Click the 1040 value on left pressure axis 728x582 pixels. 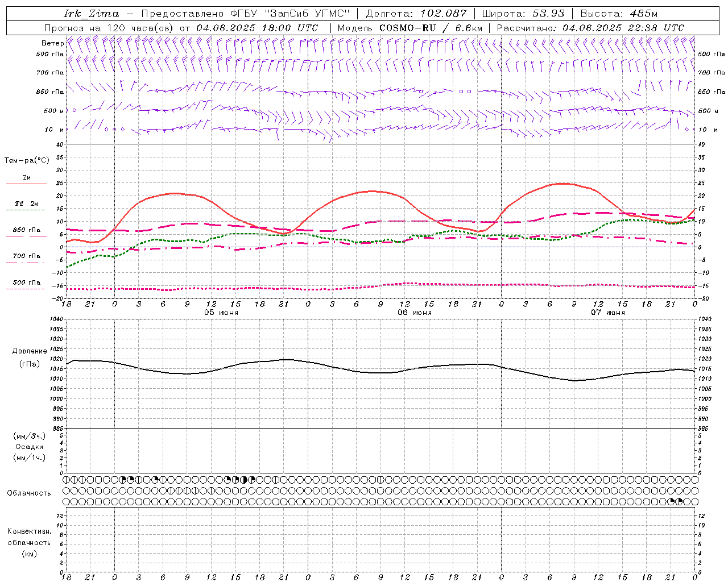click(x=57, y=319)
